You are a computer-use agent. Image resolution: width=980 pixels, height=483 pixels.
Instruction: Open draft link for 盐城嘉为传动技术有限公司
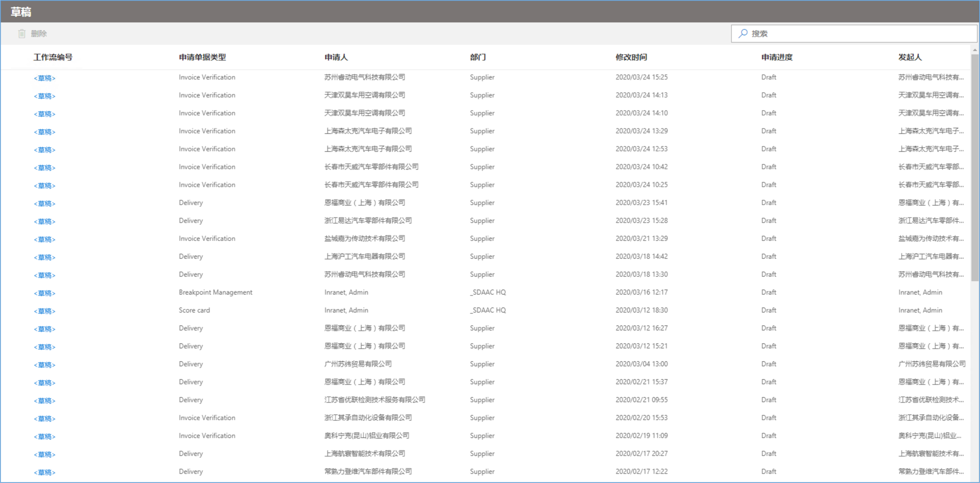(44, 239)
